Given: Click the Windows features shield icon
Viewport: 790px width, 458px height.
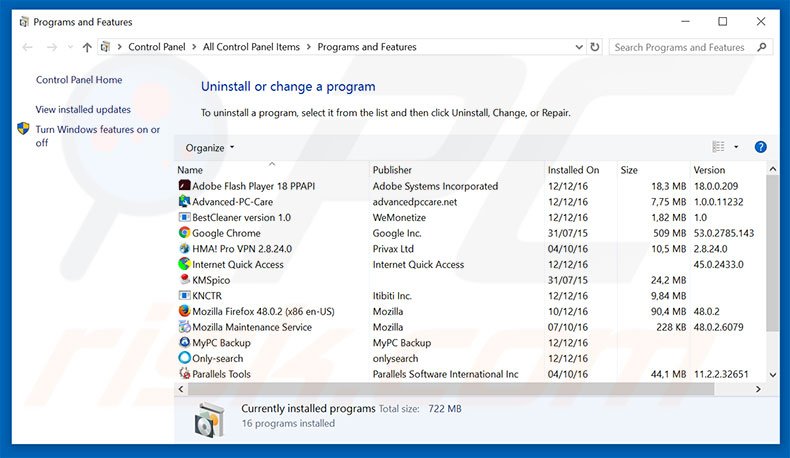Looking at the screenshot, I should (x=23, y=128).
